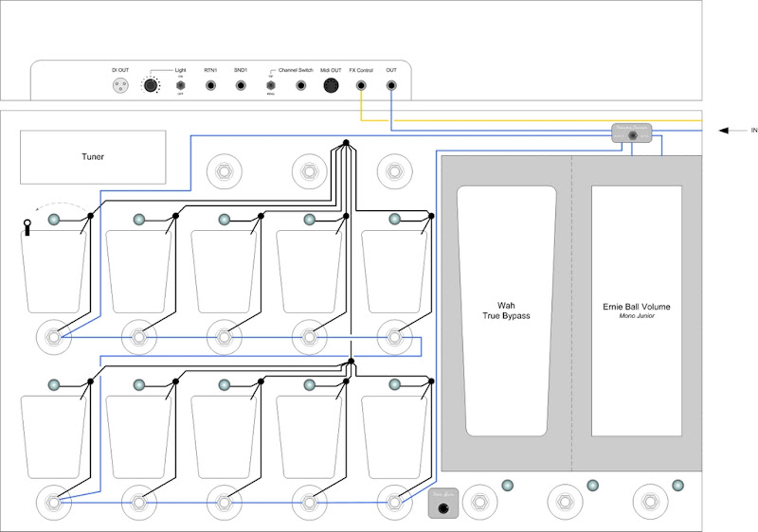
Task: Click the footswitch under the second lower-row pedal
Action: coord(138,503)
